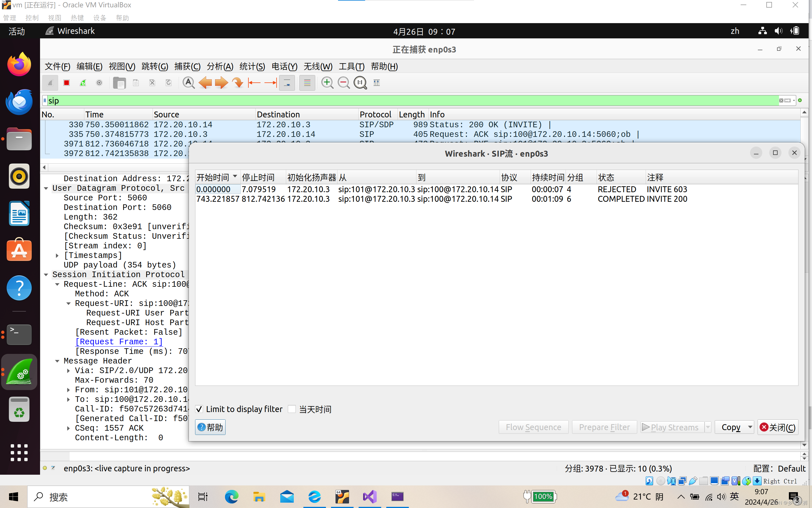
Task: Open a capture file icon
Action: click(119, 83)
